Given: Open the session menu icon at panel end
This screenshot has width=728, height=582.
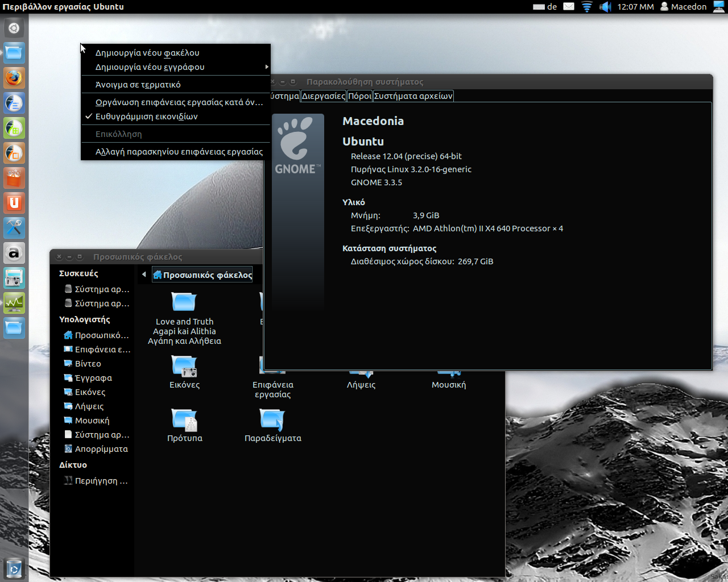Looking at the screenshot, I should [719, 7].
